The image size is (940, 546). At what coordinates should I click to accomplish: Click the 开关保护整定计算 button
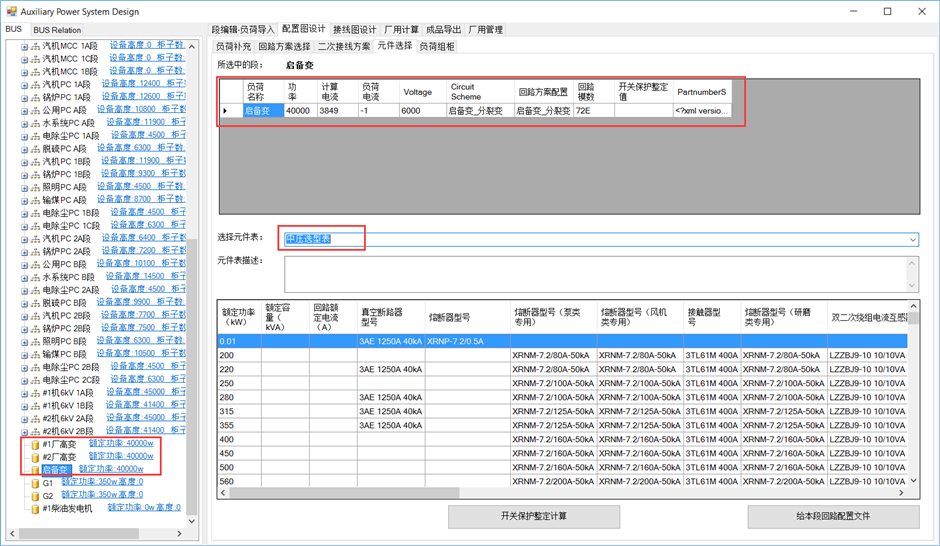pyautogui.click(x=533, y=516)
